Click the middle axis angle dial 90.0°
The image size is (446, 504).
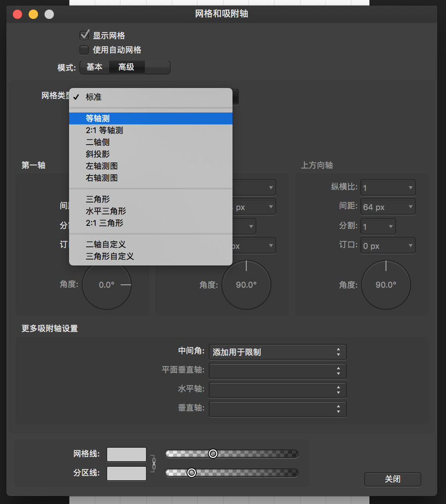tap(246, 285)
